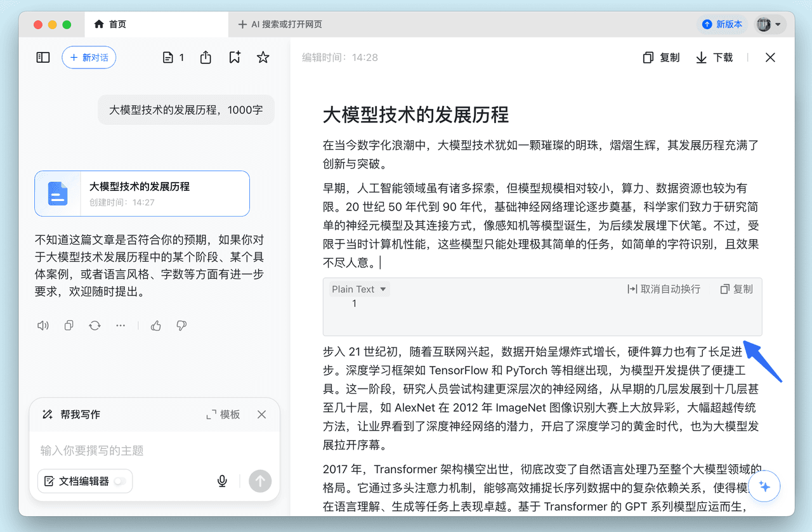Screen dimensions: 812x532
Task: Open the sparkle AI assistant button
Action: [x=764, y=486]
